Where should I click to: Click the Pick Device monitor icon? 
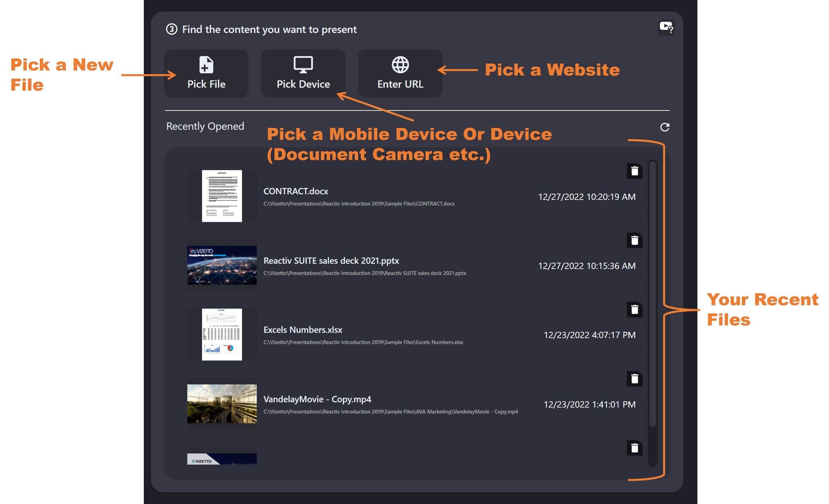point(303,64)
